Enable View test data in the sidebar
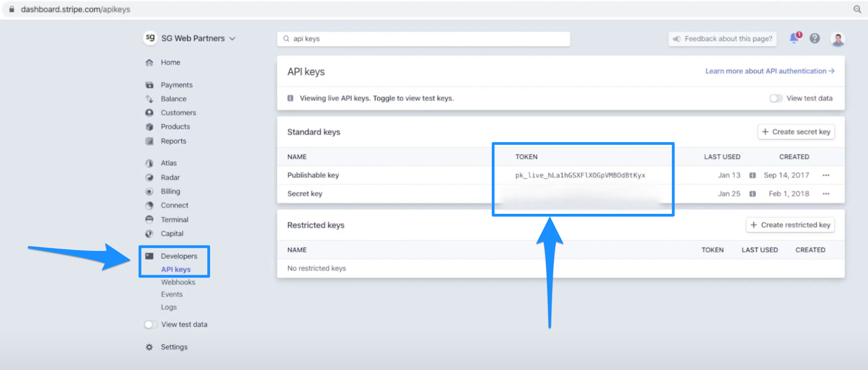Image resolution: width=868 pixels, height=370 pixels. pos(150,324)
